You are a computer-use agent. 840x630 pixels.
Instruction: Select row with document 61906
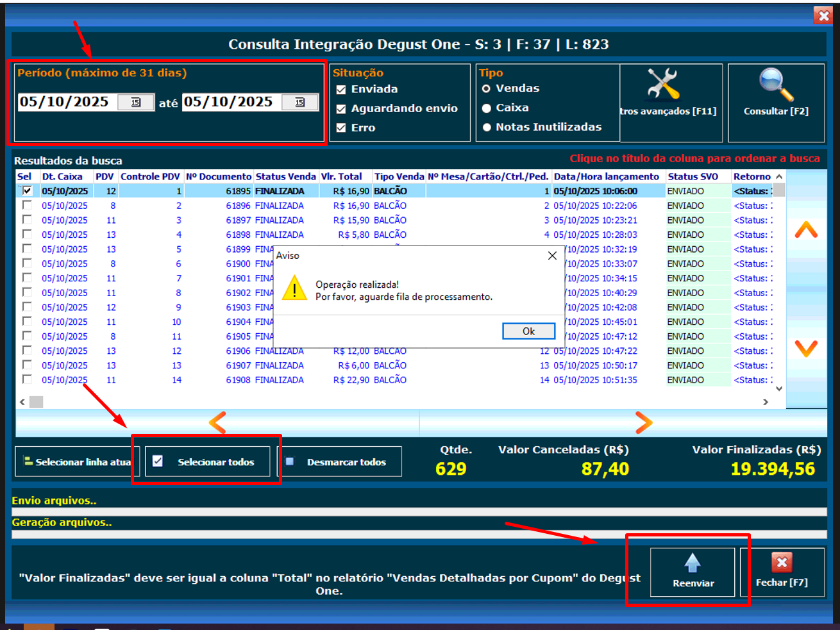394,351
